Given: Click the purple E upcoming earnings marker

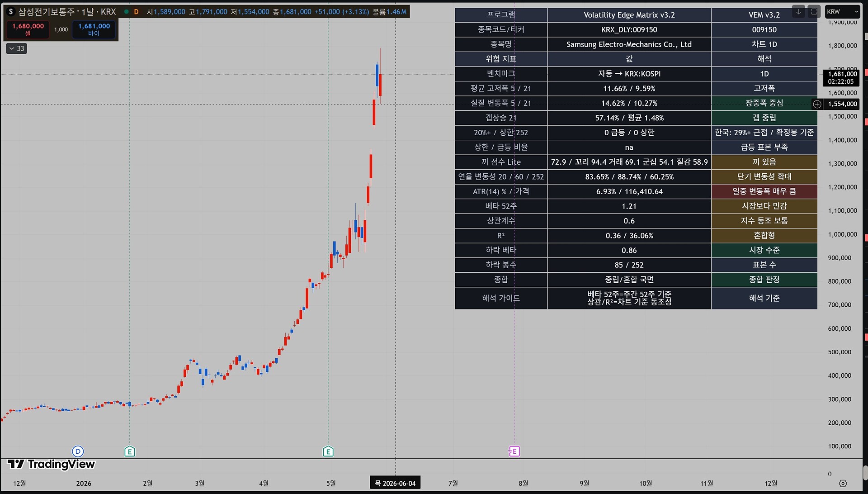Looking at the screenshot, I should (514, 451).
